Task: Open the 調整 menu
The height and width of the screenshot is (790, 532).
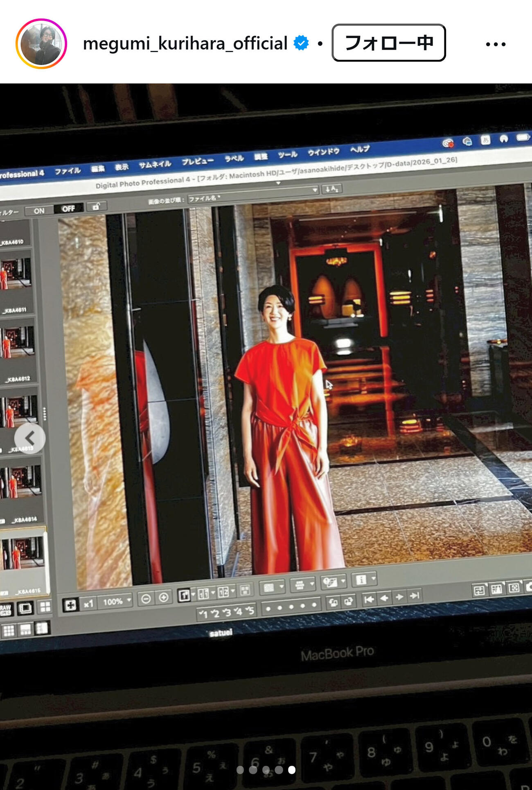Action: point(261,156)
